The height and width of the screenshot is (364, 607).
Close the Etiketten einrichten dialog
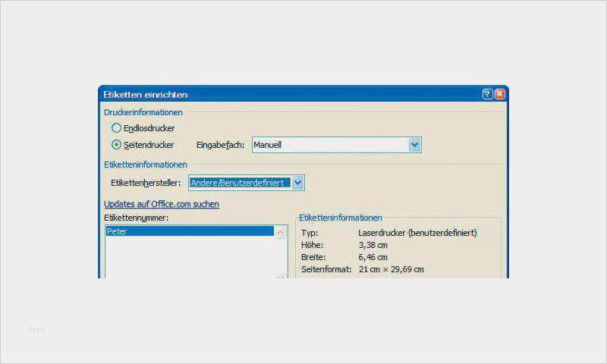click(499, 95)
